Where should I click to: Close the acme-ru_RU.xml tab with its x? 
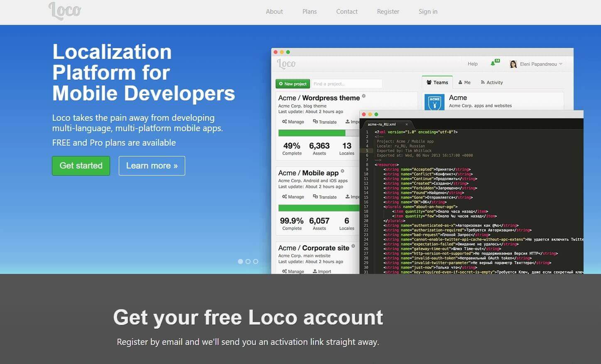(x=407, y=124)
